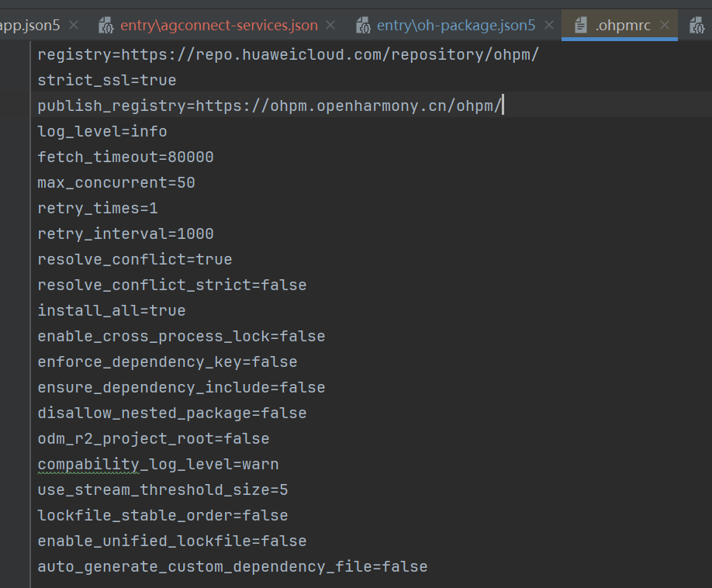Place cursor on the fetch_timeout=80000 line
The height and width of the screenshot is (588, 712).
coord(125,157)
